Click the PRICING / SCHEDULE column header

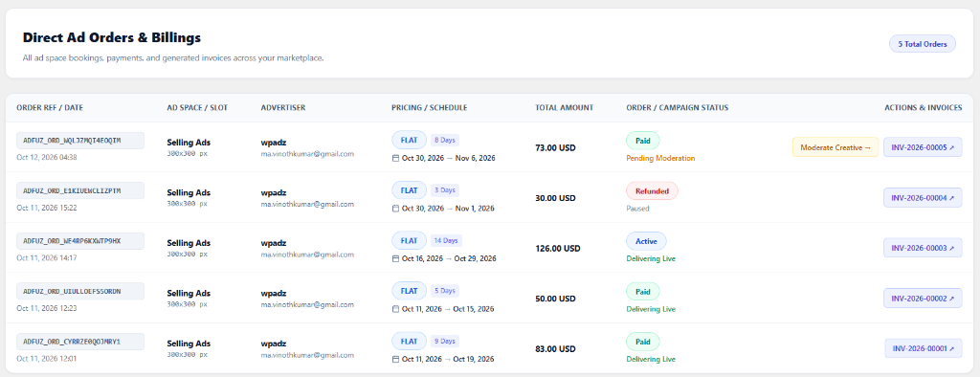pos(430,107)
